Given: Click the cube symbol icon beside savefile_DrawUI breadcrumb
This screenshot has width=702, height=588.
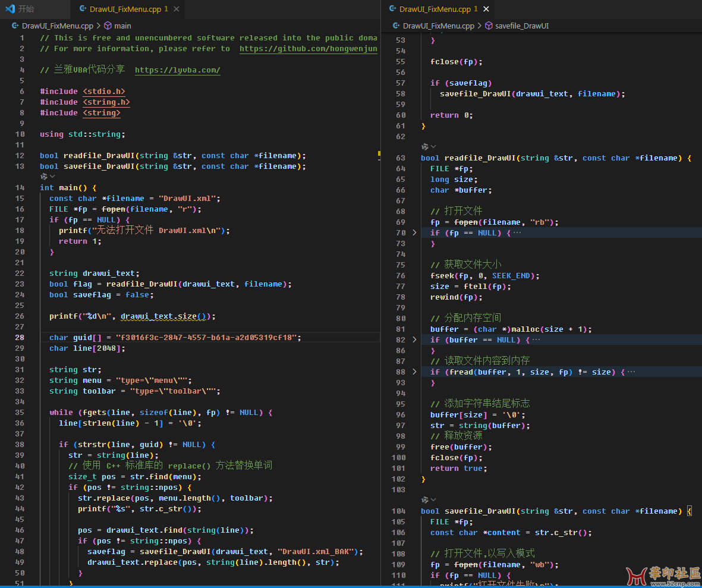Looking at the screenshot, I should (x=489, y=26).
